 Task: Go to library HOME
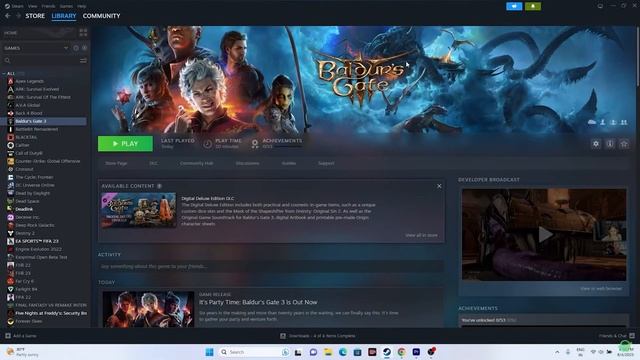(11, 33)
